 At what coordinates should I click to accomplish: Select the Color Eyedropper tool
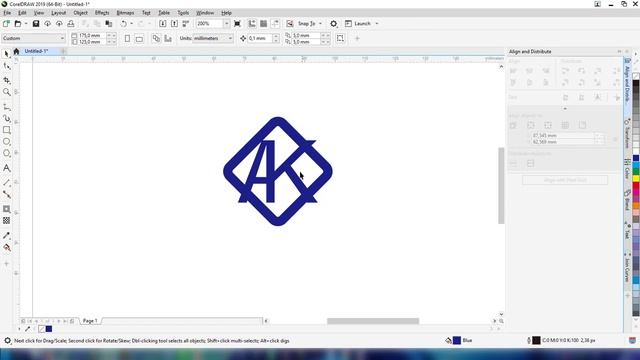tap(7, 236)
